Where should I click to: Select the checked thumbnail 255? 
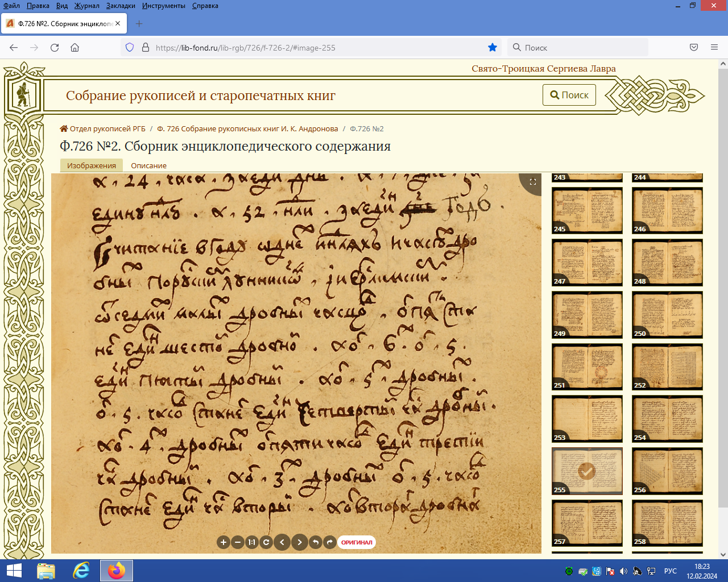click(587, 471)
